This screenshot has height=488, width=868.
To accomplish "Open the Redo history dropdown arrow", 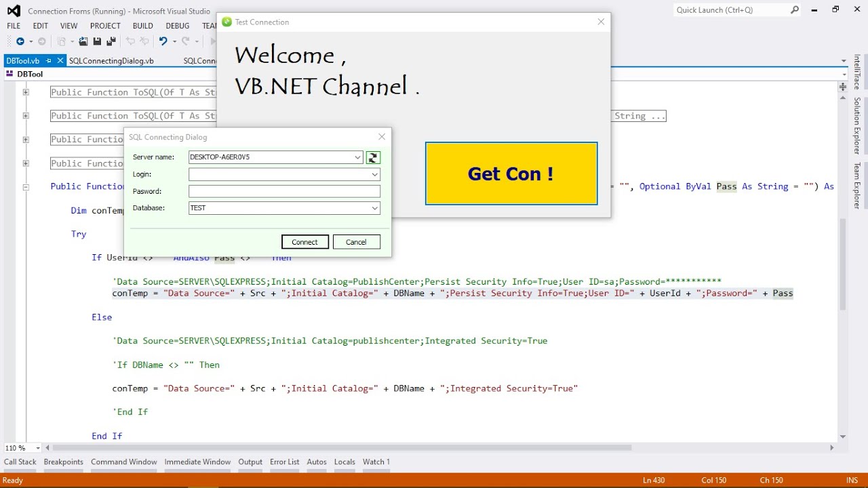I will pos(197,41).
